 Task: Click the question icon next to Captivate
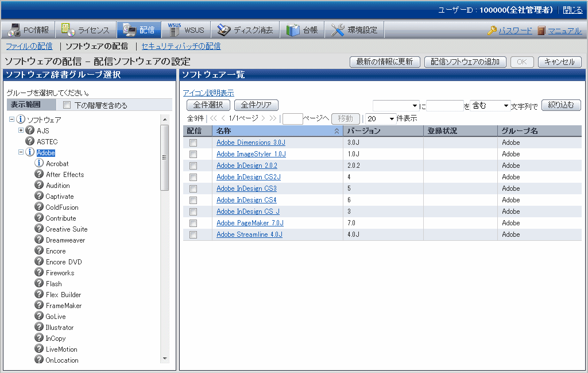coord(39,195)
